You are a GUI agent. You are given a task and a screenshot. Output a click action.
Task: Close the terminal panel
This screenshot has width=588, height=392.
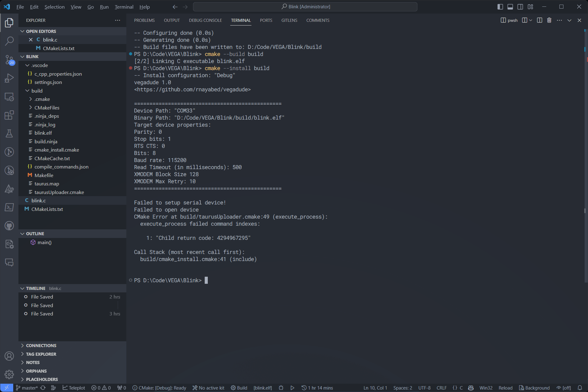coord(579,20)
